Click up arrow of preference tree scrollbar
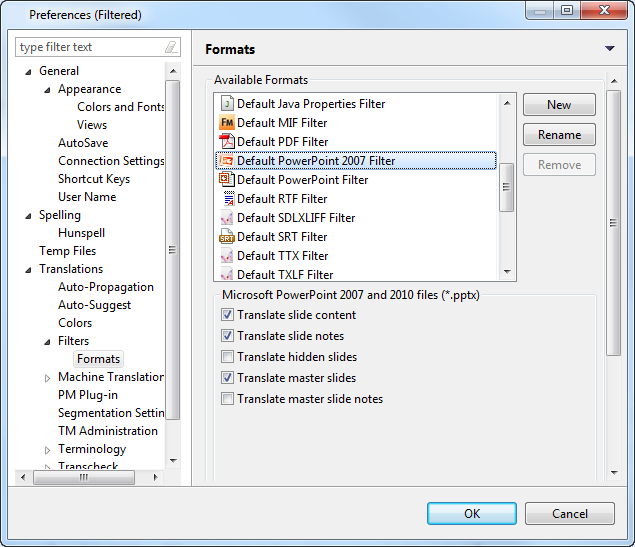This screenshot has height=547, width=635. tap(173, 71)
